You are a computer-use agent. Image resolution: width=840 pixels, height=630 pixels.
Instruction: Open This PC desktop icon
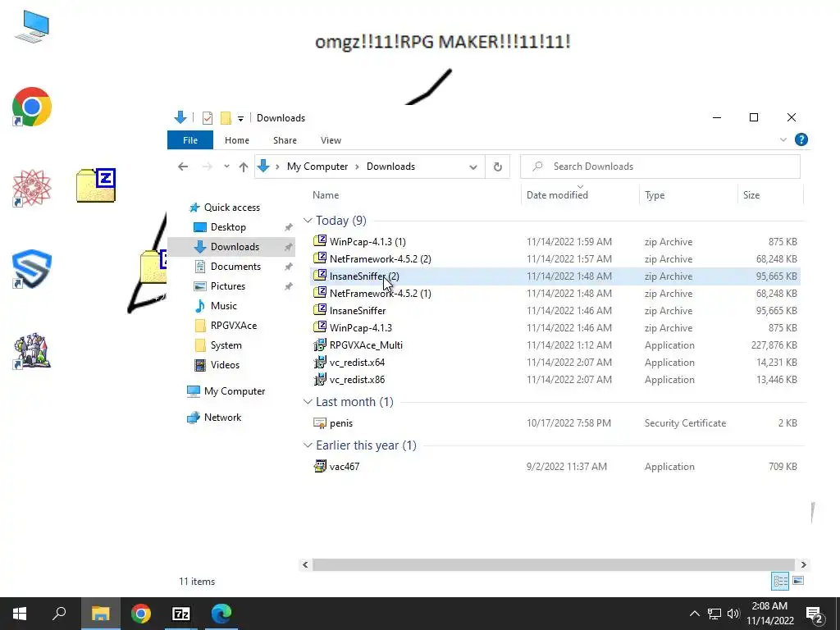pos(32,26)
